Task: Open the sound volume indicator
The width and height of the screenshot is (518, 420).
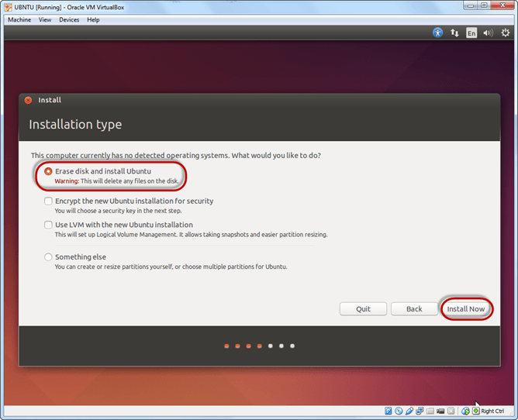Action: pos(488,33)
